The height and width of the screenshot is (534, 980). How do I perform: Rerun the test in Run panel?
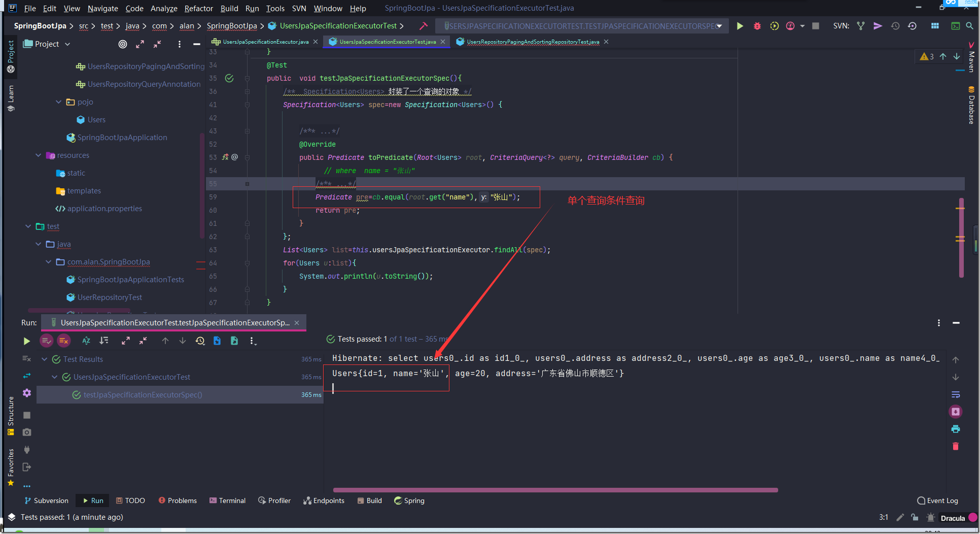pos(27,341)
